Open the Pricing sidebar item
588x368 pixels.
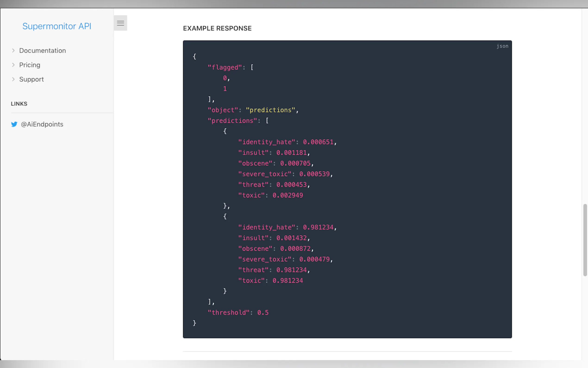30,65
